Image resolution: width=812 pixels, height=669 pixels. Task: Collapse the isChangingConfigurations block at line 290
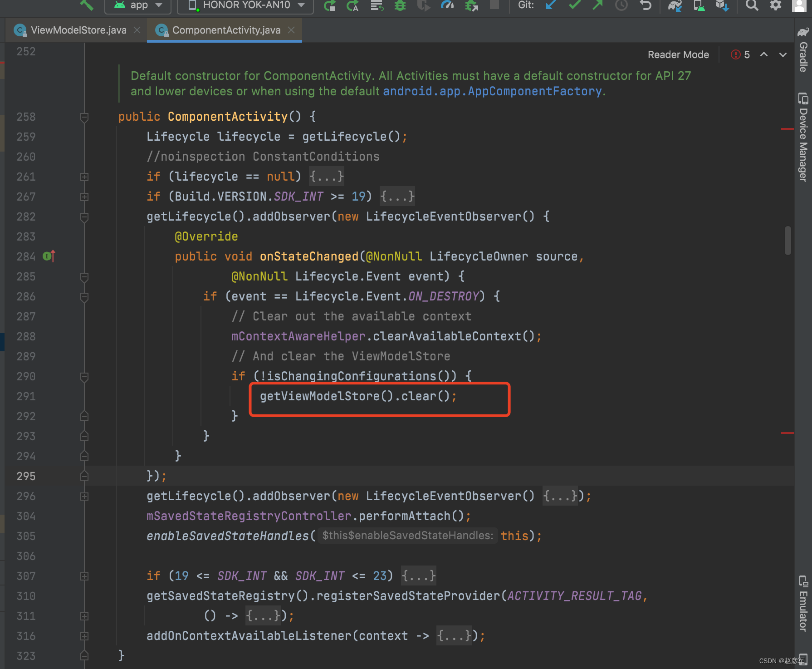[84, 377]
